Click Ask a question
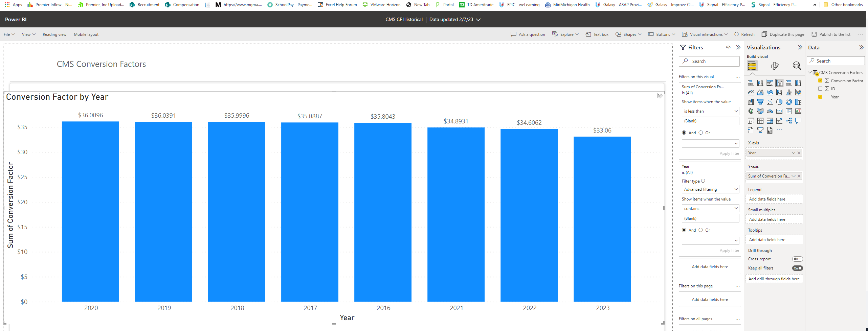 click(x=528, y=34)
